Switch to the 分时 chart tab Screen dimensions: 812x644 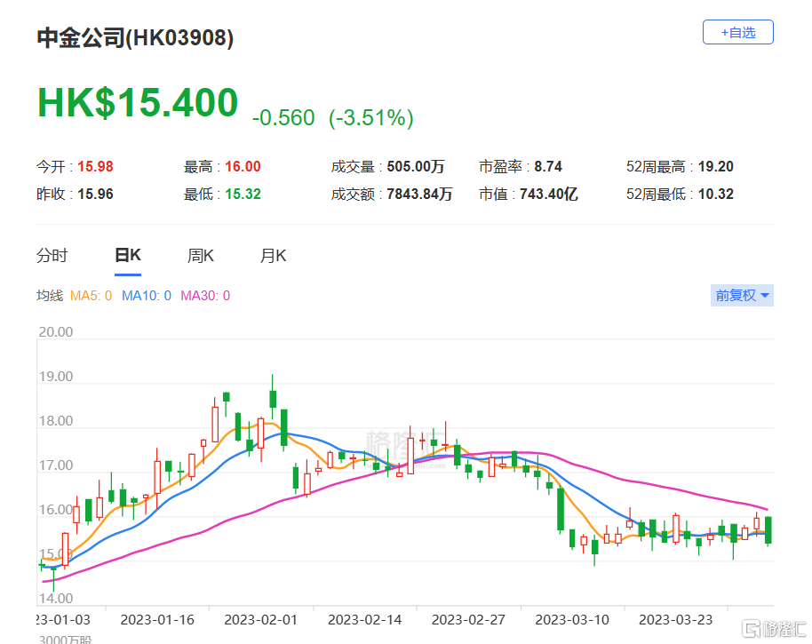click(x=52, y=256)
